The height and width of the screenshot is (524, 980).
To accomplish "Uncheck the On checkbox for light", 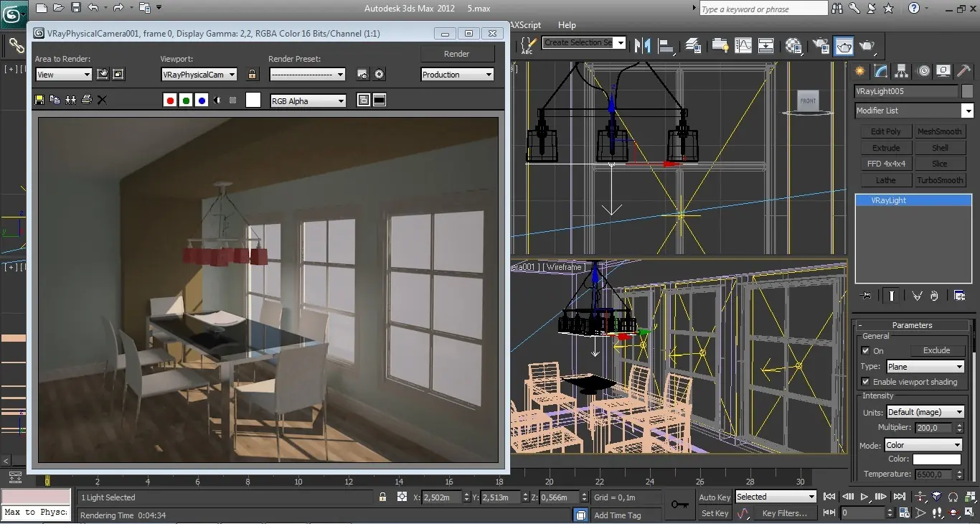I will click(865, 351).
